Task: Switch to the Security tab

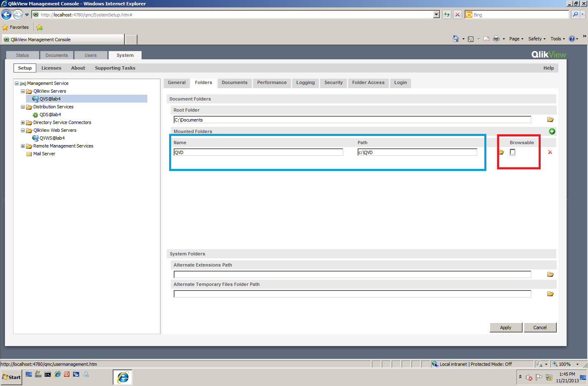Action: coord(334,82)
